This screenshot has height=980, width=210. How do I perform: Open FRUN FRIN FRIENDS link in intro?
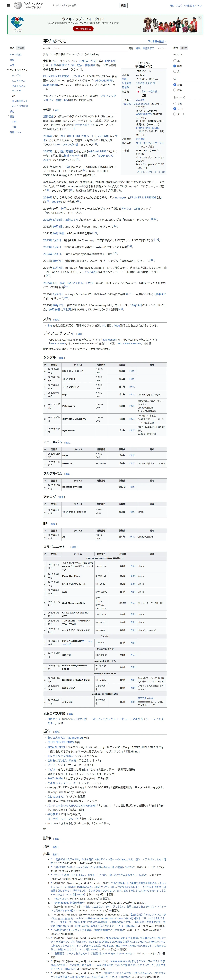point(57,76)
